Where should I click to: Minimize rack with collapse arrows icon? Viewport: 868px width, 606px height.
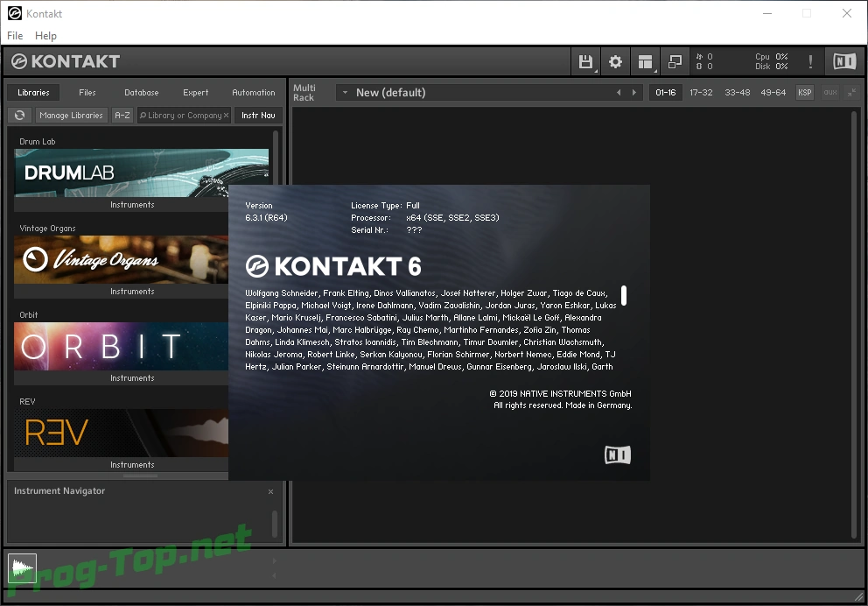pos(852,93)
